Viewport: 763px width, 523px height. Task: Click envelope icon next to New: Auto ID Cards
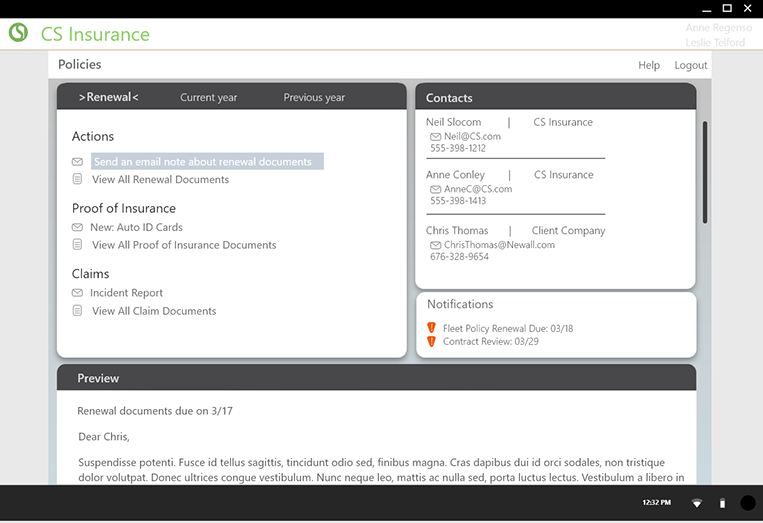tap(77, 228)
